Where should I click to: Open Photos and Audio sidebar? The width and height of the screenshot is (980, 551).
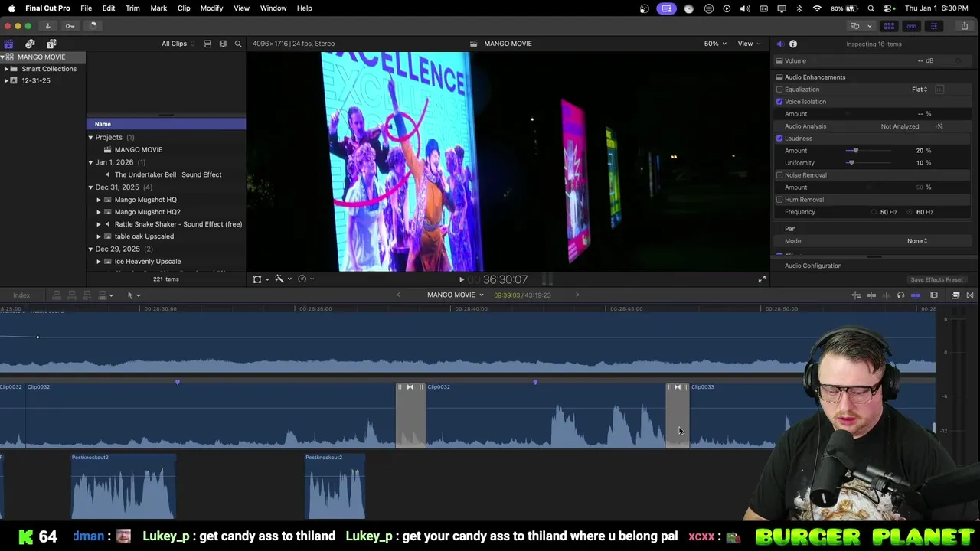pyautogui.click(x=30, y=44)
